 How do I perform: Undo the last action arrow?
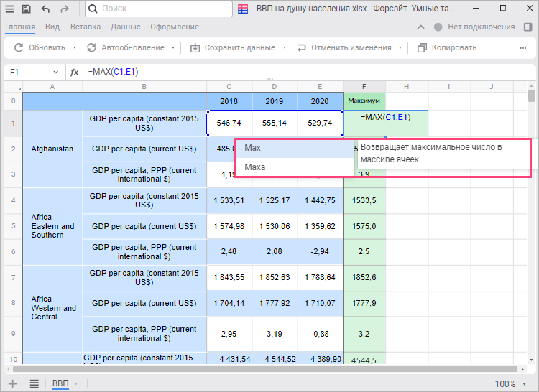pyautogui.click(x=46, y=9)
